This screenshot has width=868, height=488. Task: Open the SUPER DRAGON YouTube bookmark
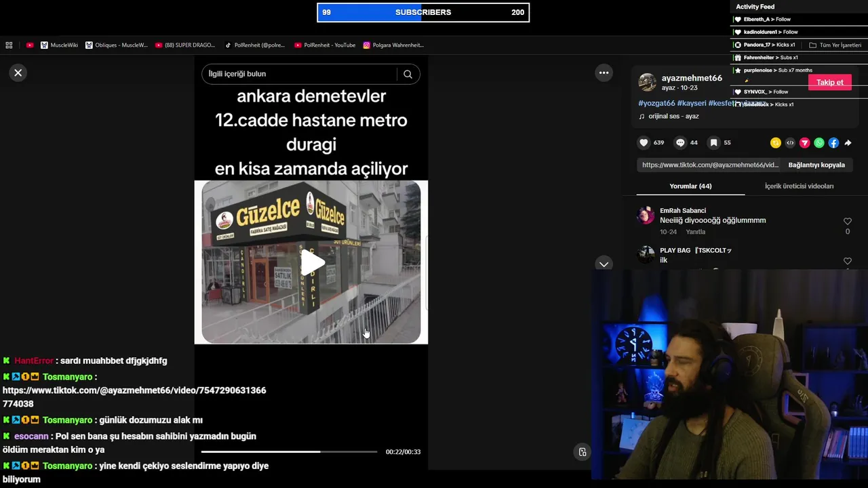[x=185, y=45]
